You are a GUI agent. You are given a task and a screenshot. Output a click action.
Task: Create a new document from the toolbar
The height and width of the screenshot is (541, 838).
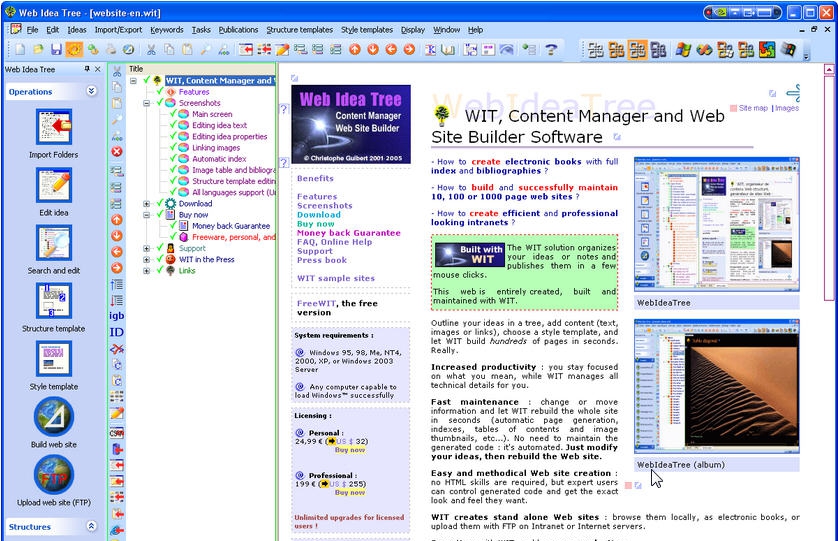point(20,50)
